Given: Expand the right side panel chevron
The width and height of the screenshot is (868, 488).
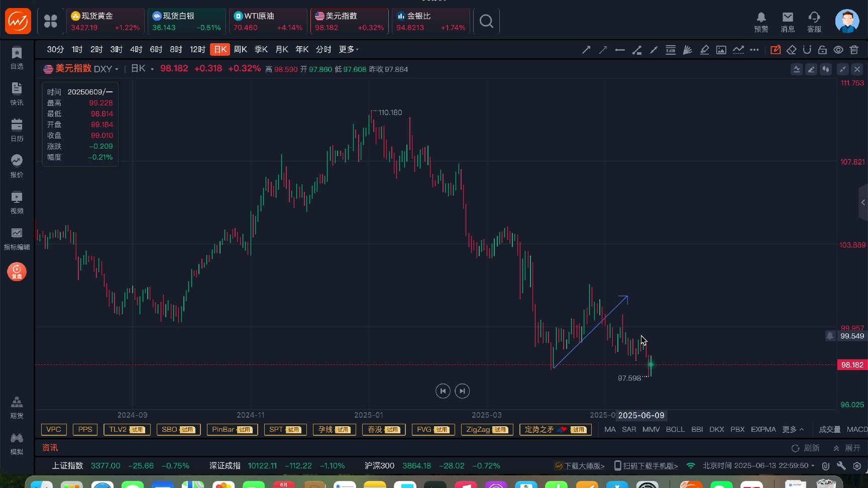Looking at the screenshot, I should coord(863,202).
